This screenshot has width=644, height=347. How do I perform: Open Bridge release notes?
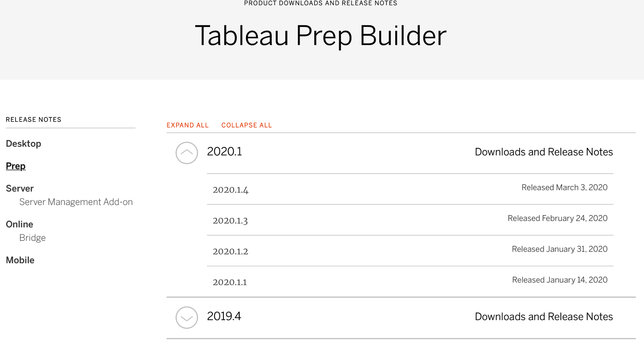tap(33, 238)
